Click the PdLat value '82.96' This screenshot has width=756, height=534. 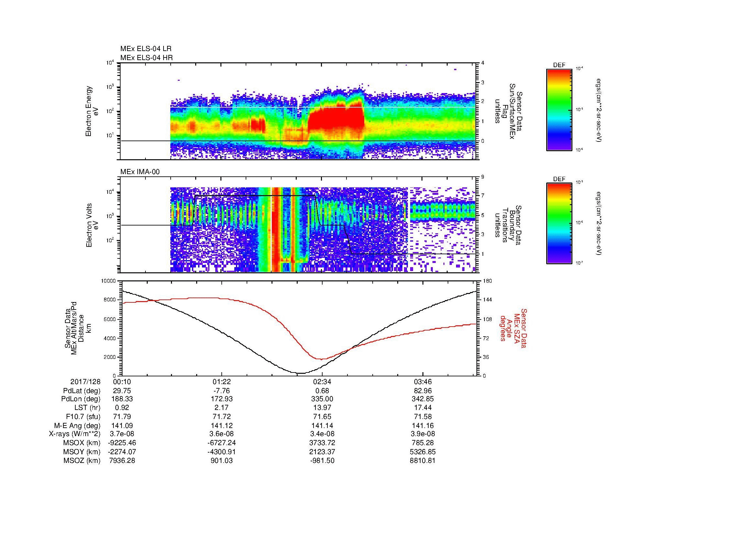coord(422,391)
